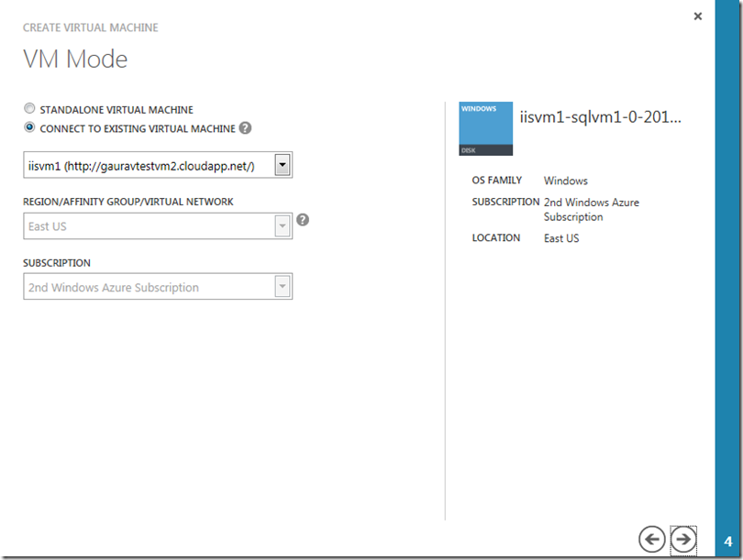Click the VM Mode heading
The height and width of the screenshot is (560, 743).
tap(75, 60)
